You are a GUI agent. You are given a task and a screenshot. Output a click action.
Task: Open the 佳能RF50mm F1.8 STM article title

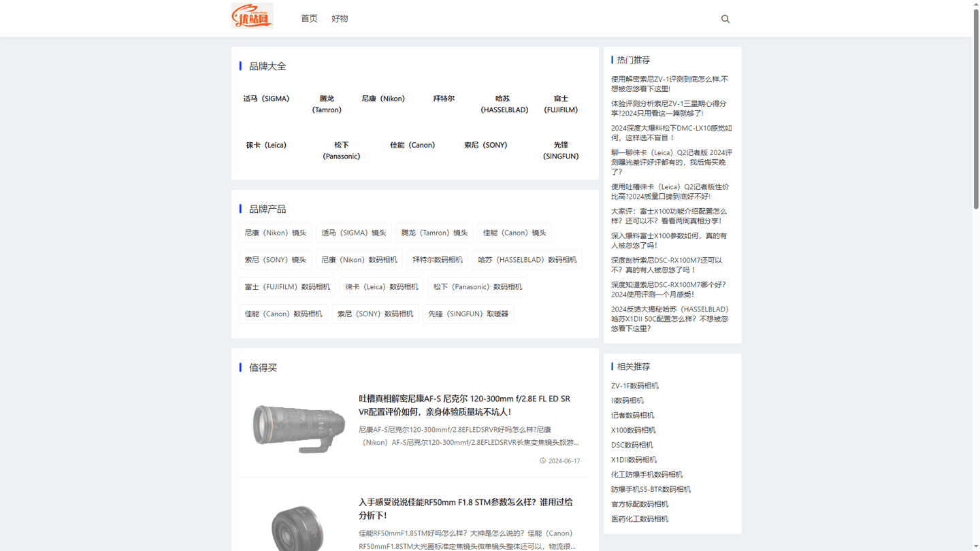[465, 509]
